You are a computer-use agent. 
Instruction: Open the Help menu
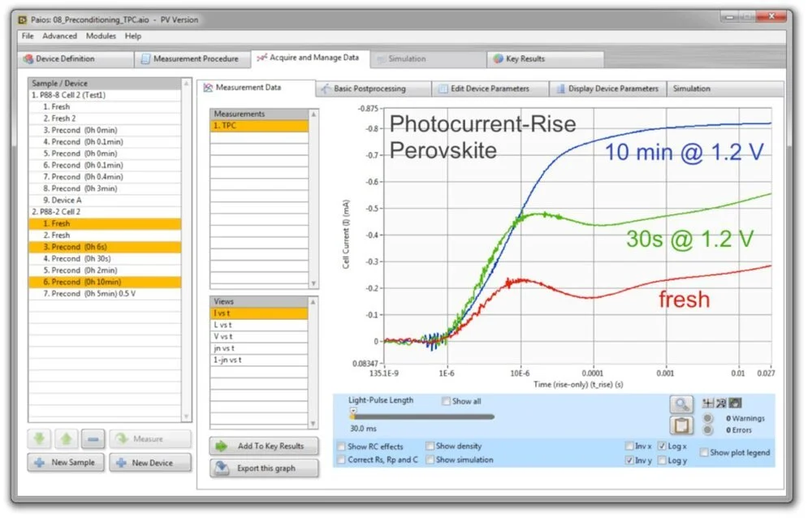(132, 36)
